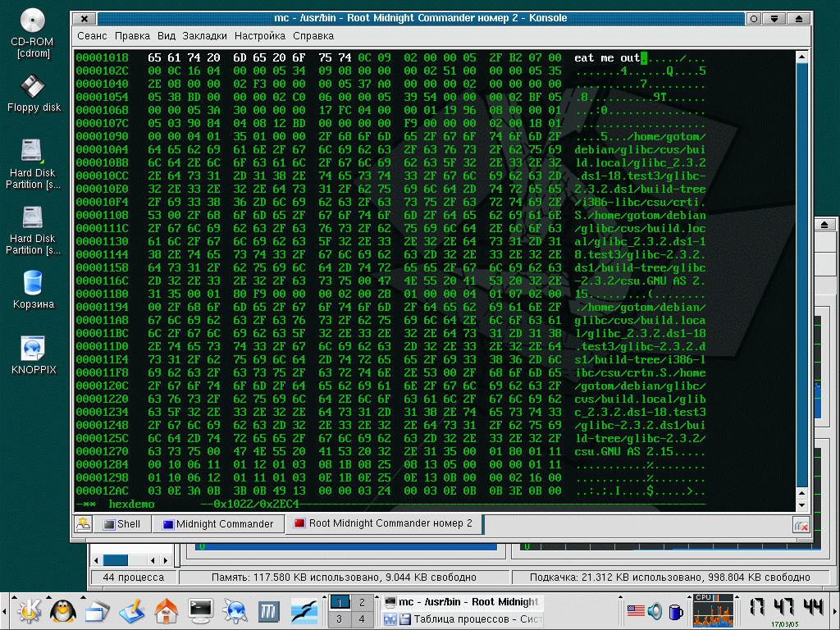Open the CD-ROM desktop icon

(33, 32)
